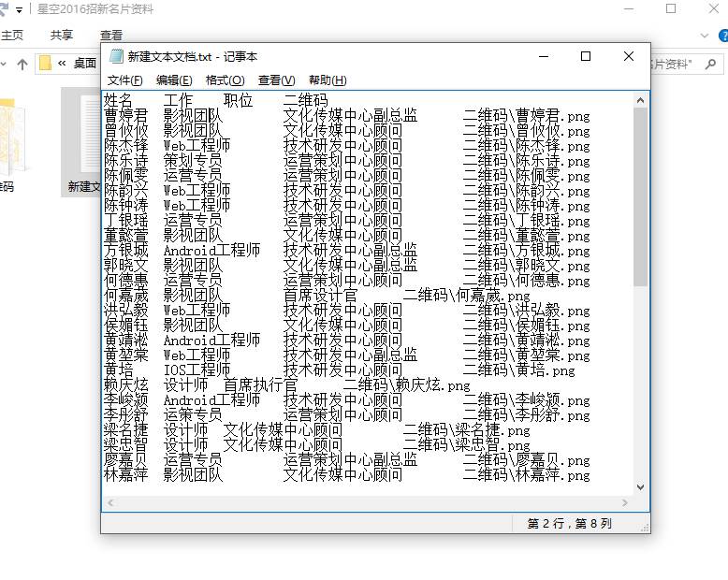Click the status bar text 第 2 行，第 8 列

tap(570, 523)
